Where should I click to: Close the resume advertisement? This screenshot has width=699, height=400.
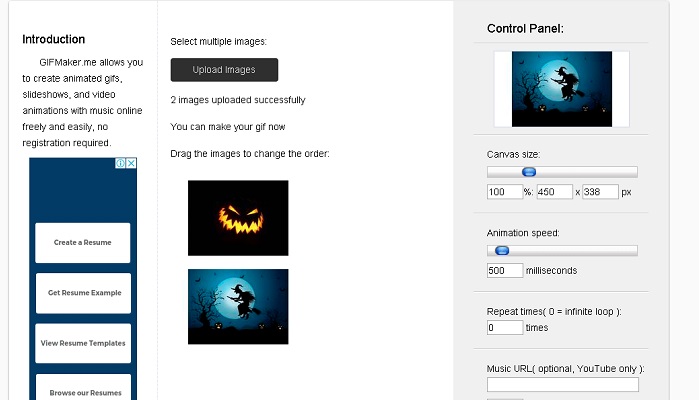131,163
